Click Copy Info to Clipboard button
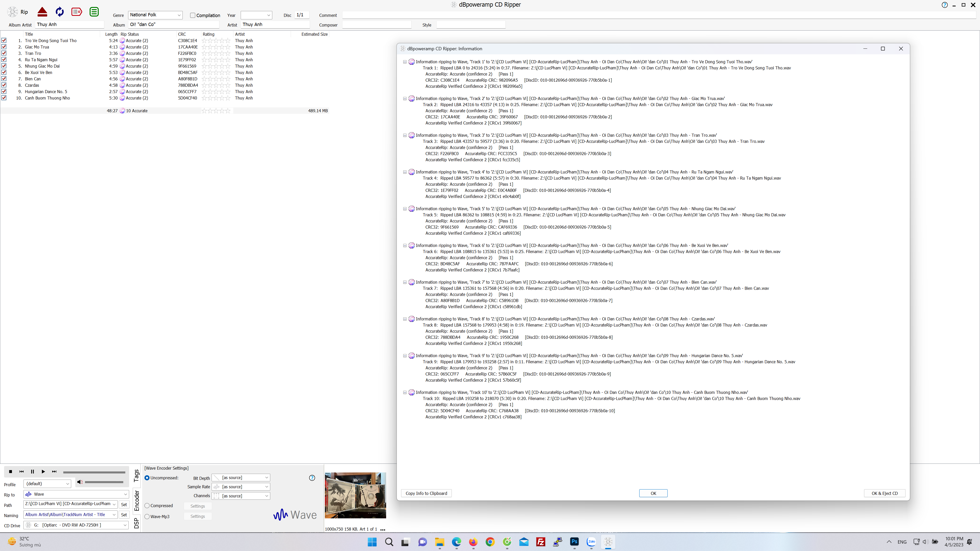The width and height of the screenshot is (980, 551). coord(426,493)
